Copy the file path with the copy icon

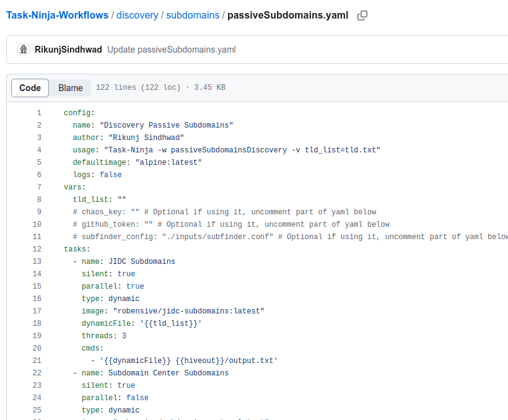pos(362,15)
